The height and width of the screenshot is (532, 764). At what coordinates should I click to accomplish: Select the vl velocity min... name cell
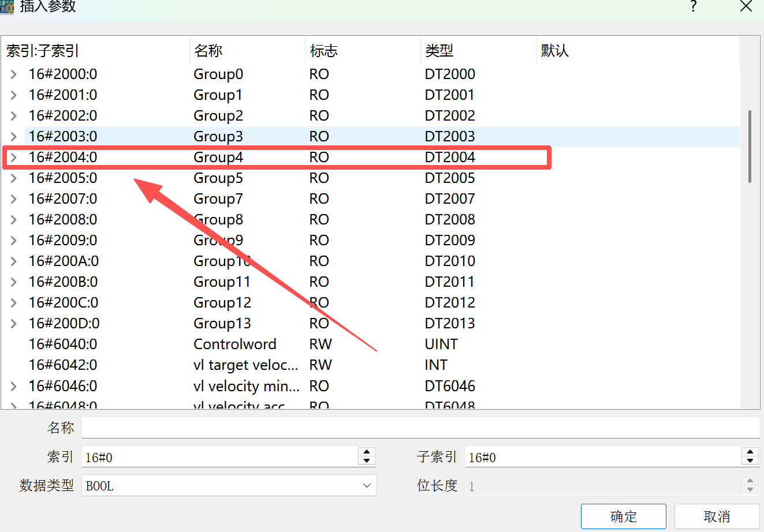click(247, 386)
